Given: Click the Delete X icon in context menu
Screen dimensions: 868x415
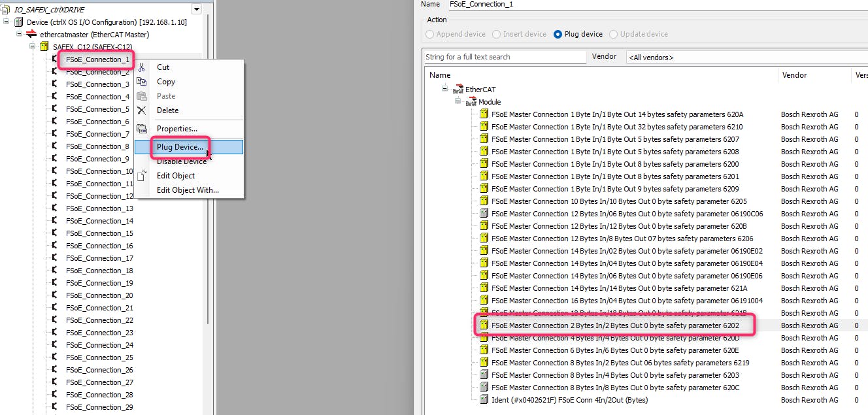Looking at the screenshot, I should click(x=141, y=110).
